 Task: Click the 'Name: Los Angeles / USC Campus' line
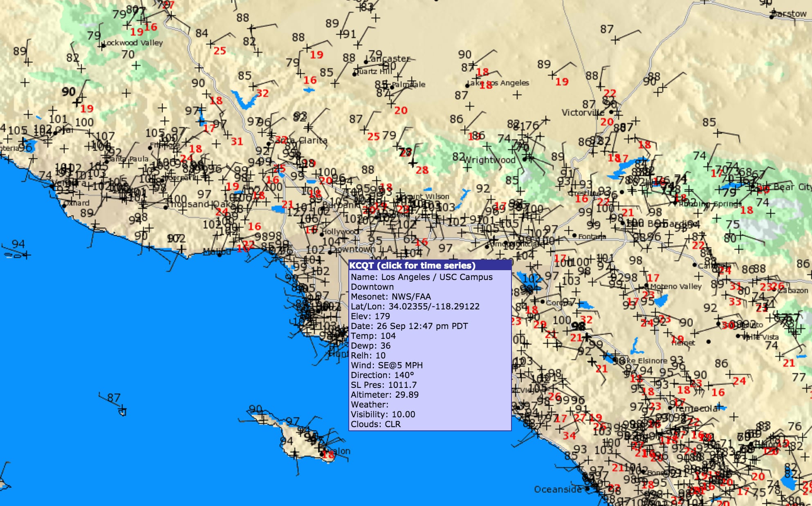tap(422, 277)
